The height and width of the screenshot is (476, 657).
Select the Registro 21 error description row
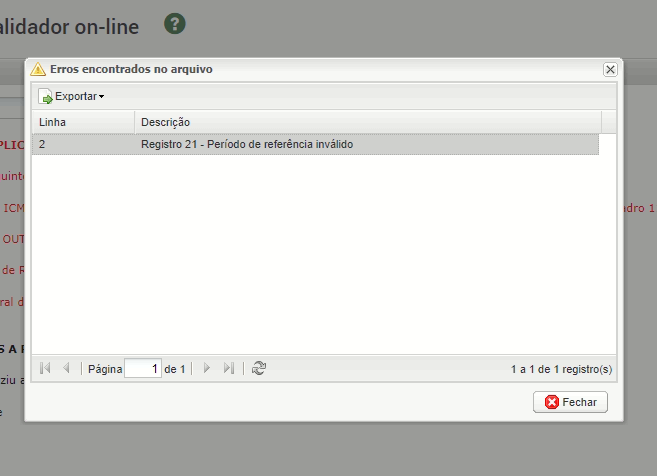[x=367, y=144]
